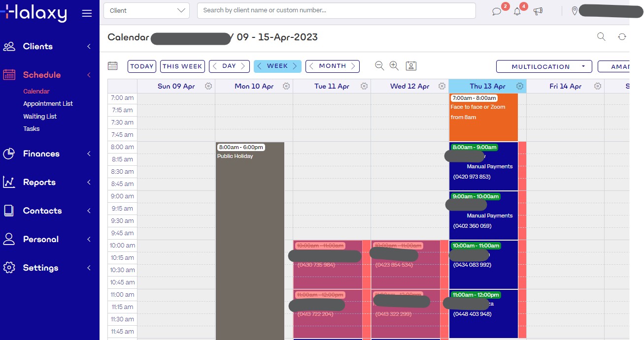Open Wednesday cancelled 11:00am appointment
The height and width of the screenshot is (340, 644).
[x=406, y=314]
